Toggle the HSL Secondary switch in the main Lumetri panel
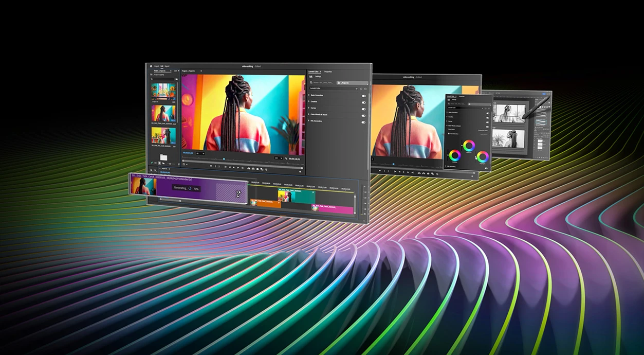This screenshot has height=355, width=644. pyautogui.click(x=364, y=122)
